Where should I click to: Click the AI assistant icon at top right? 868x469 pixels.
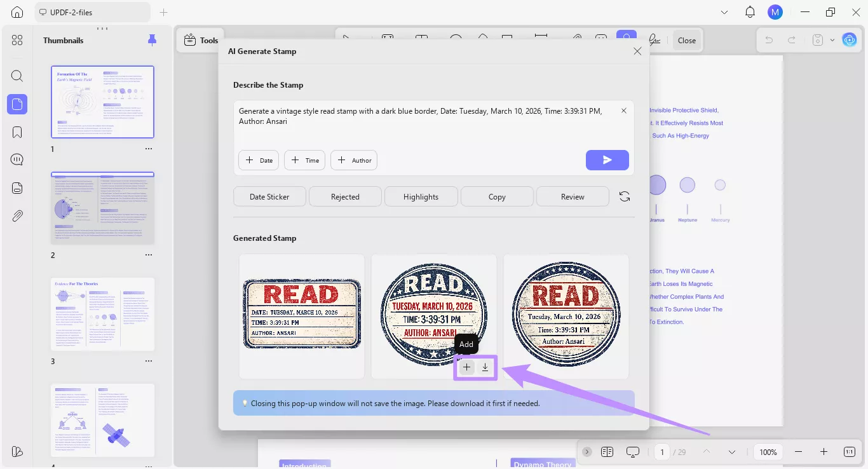[850, 39]
